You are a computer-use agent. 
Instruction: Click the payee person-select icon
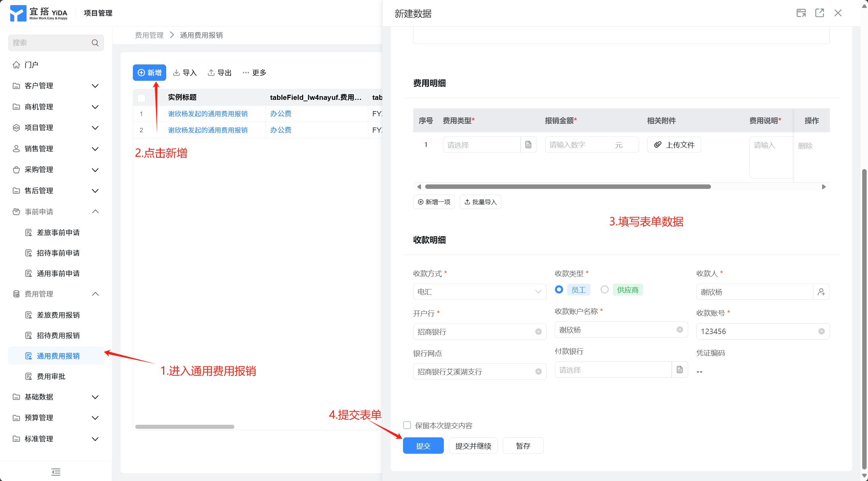[821, 292]
